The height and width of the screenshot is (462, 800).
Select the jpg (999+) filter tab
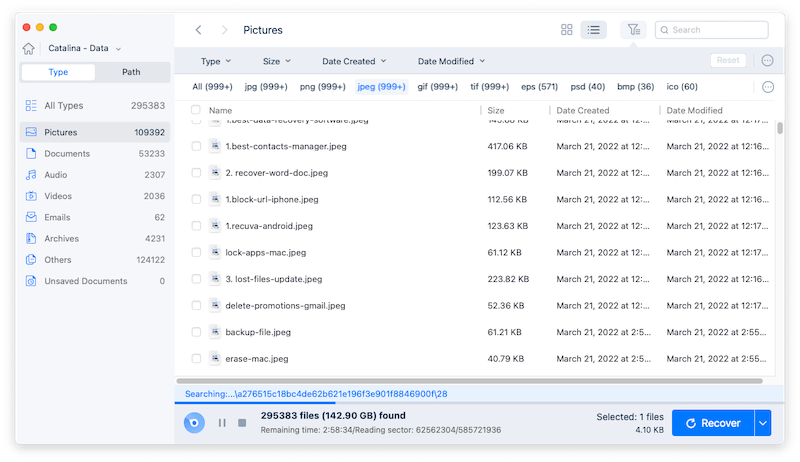(x=266, y=87)
